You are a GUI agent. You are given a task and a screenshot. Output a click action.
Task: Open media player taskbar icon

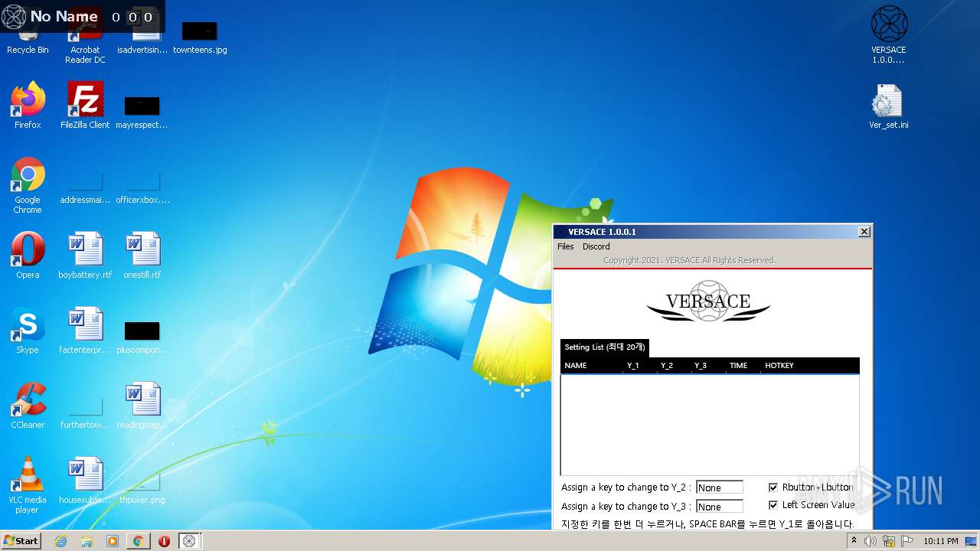point(113,541)
